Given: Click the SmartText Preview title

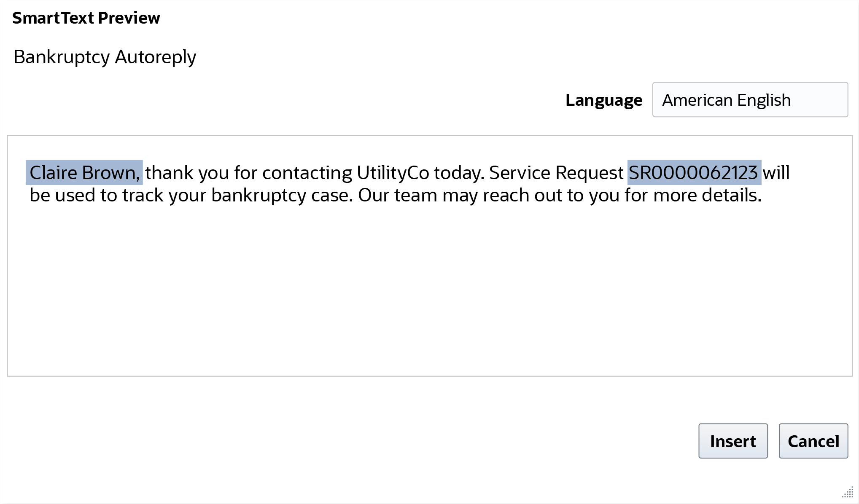Looking at the screenshot, I should 86,18.
